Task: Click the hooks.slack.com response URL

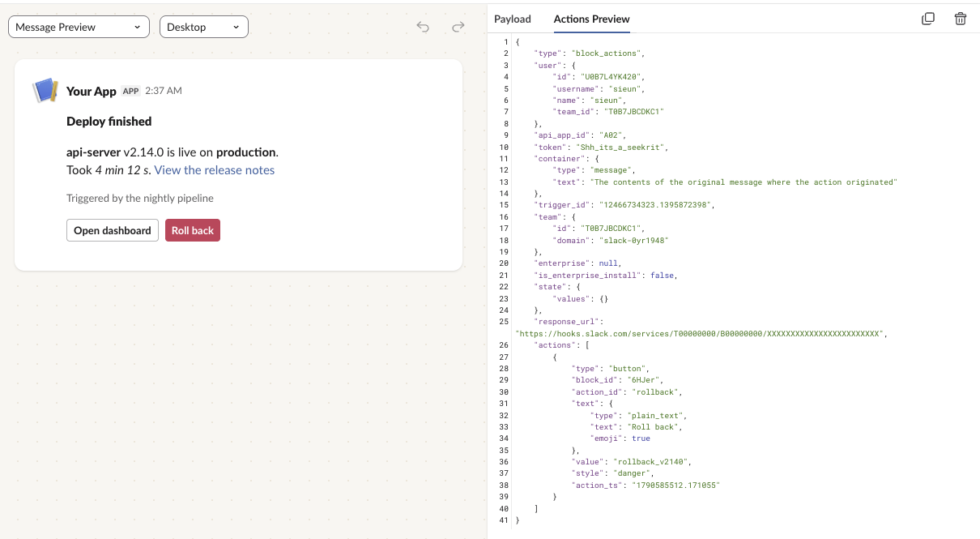Action: coord(700,333)
